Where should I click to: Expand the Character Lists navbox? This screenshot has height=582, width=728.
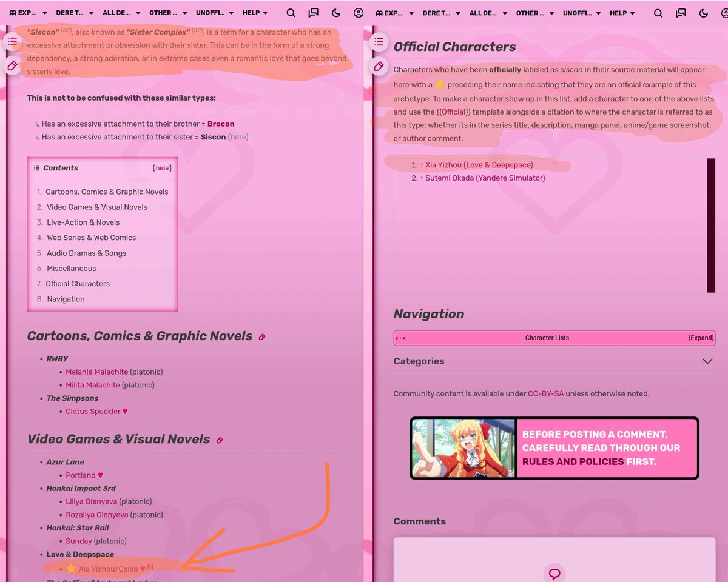701,338
